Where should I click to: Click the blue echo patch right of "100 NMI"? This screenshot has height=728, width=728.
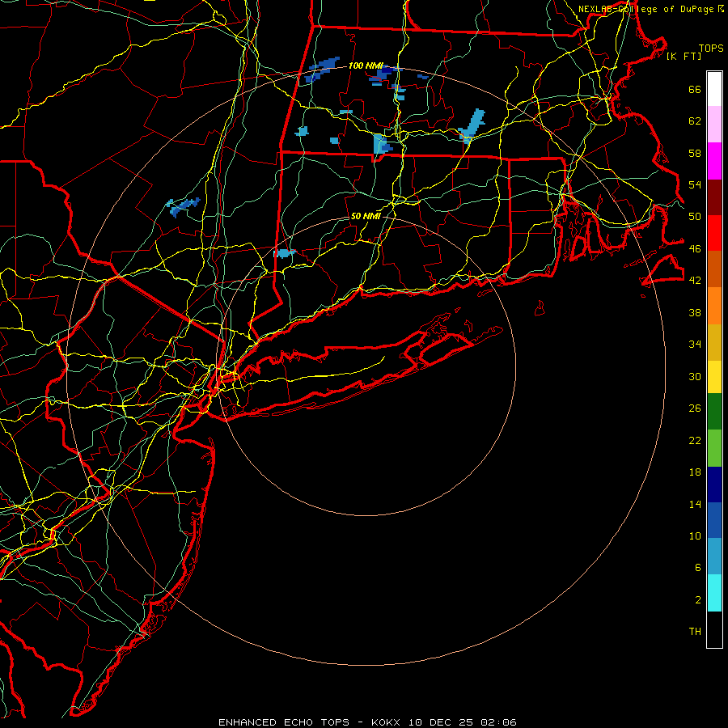pyautogui.click(x=385, y=74)
